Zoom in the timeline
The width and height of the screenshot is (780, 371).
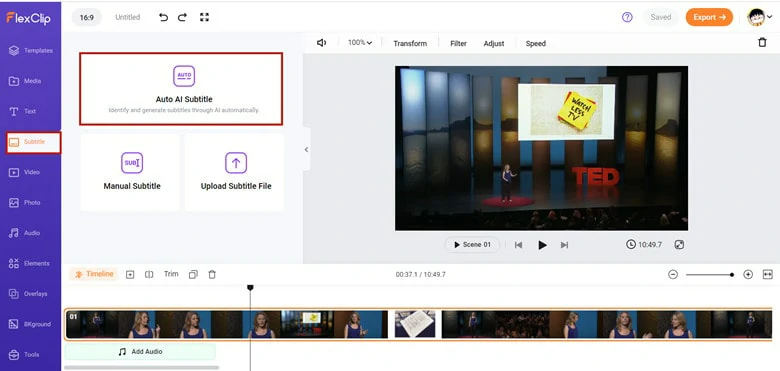pos(748,275)
